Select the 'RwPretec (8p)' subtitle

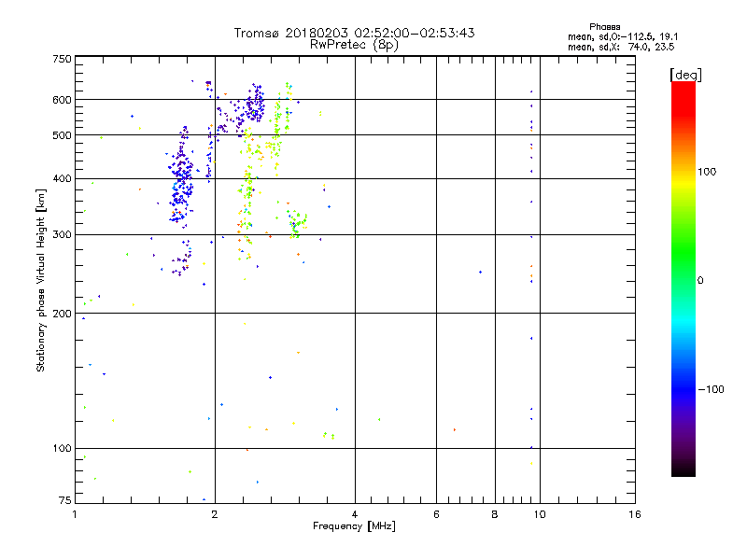click(x=354, y=45)
